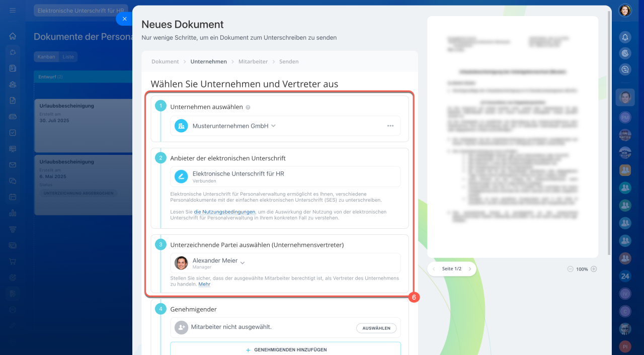Click the notifications bell icon

pos(625,37)
